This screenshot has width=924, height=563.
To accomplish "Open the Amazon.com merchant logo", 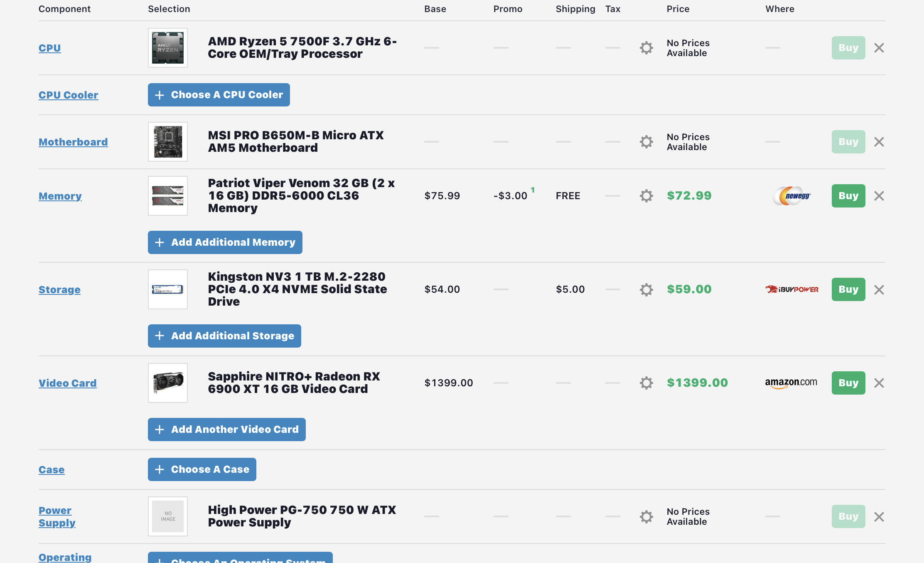I will click(791, 383).
